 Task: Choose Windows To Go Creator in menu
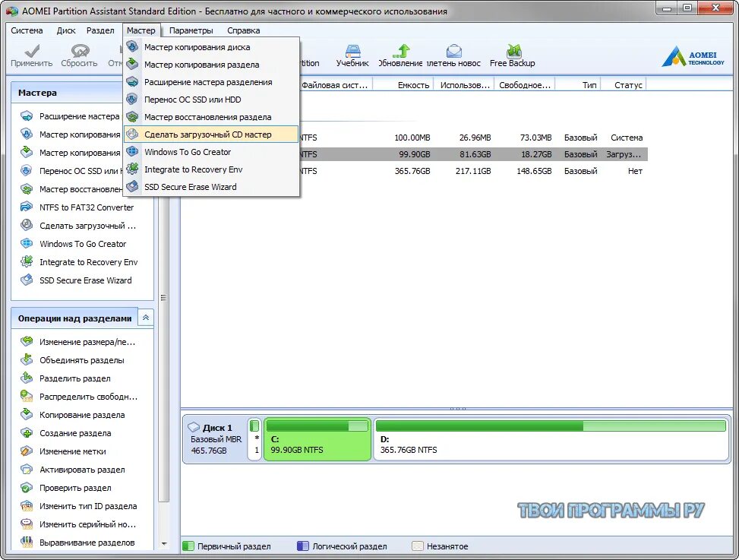point(211,152)
